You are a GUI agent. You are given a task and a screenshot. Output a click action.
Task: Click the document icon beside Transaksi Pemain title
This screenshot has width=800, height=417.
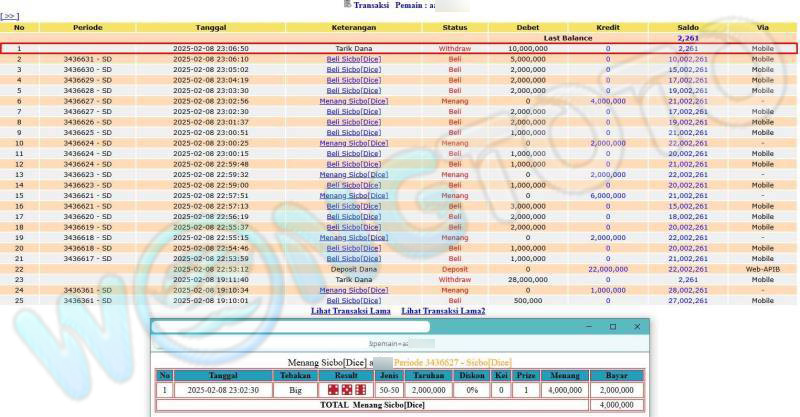click(x=346, y=5)
